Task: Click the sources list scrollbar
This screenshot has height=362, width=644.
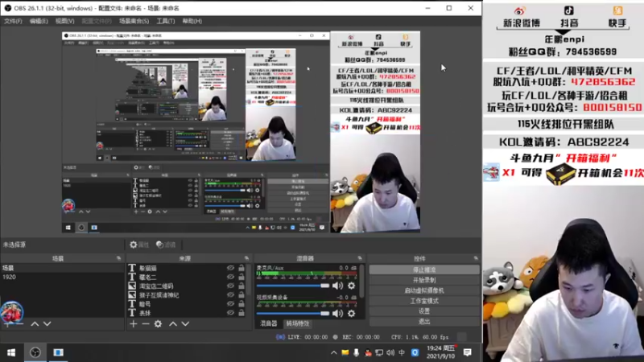Action: (x=249, y=280)
